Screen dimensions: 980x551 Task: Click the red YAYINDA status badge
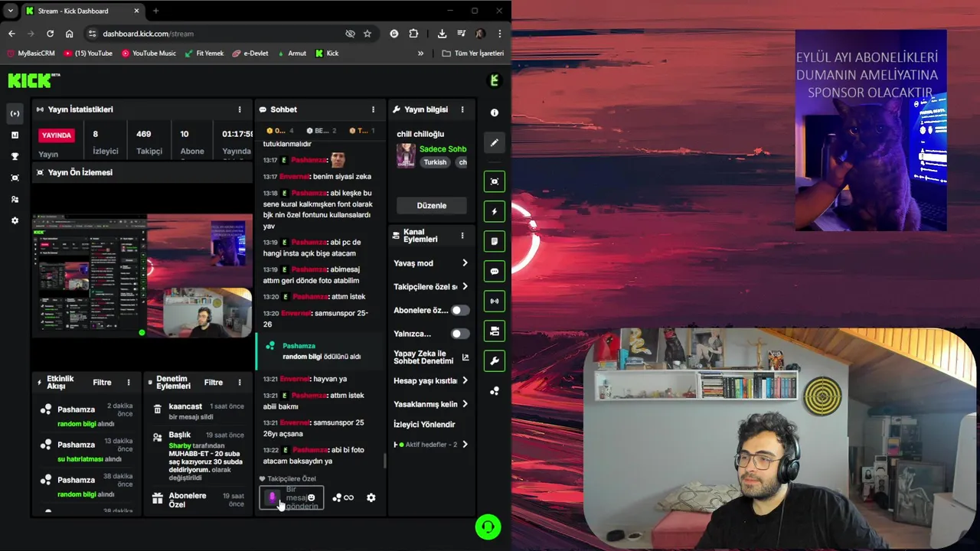[x=57, y=135]
